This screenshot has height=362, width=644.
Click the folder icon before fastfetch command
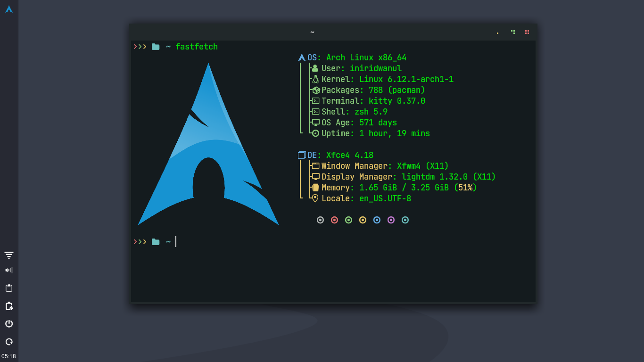156,47
